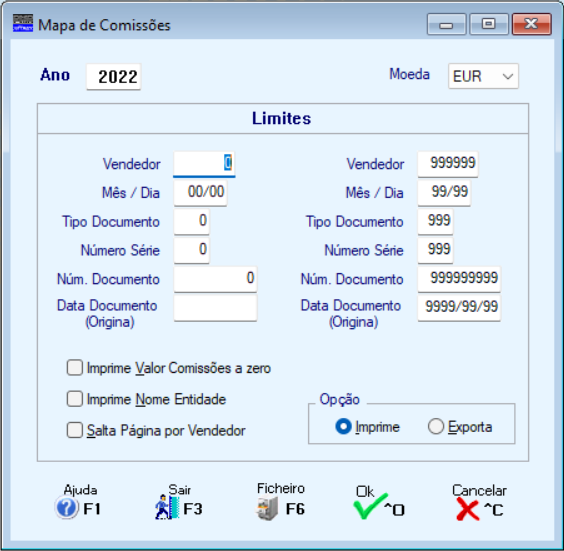Click the Ajuda F1 help icon
This screenshot has width=564, height=551.
[67, 508]
